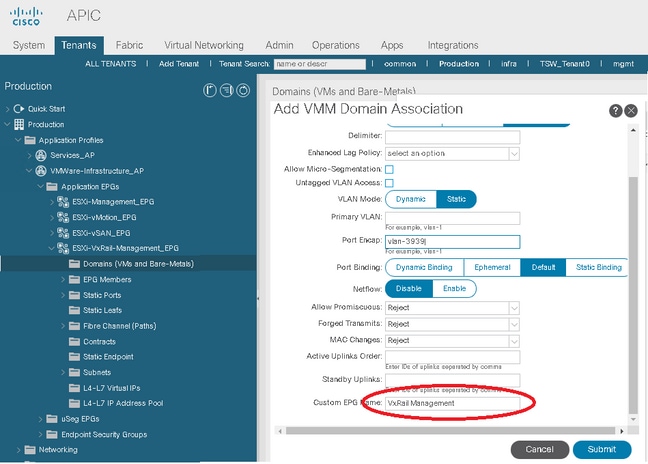Image resolution: width=648 pixels, height=464 pixels.
Task: Click the Add Tenant link
Action: point(179,64)
